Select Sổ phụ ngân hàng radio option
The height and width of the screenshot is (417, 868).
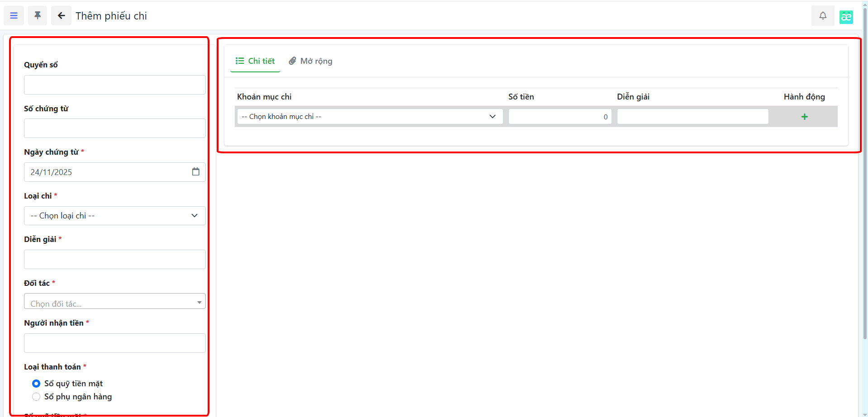[x=36, y=397]
